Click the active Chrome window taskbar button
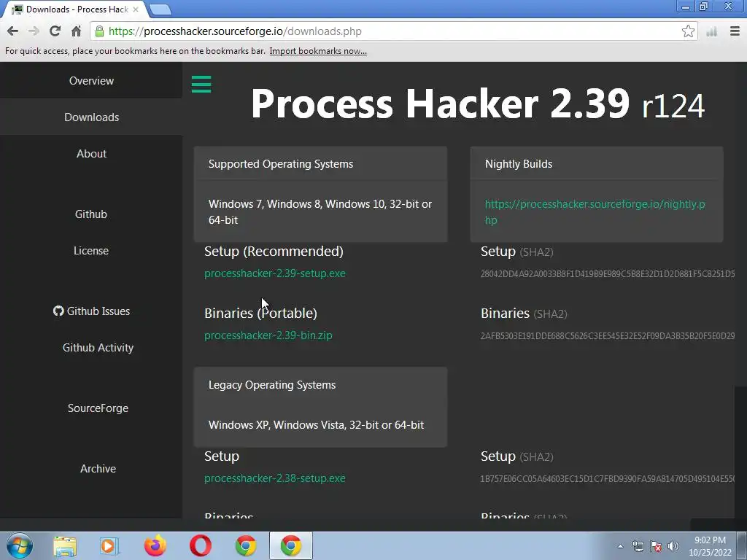Viewport: 747px width, 560px height. pyautogui.click(x=290, y=546)
